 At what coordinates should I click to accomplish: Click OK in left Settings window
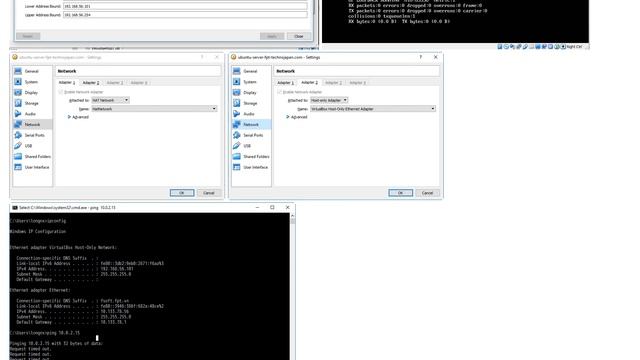tap(182, 193)
